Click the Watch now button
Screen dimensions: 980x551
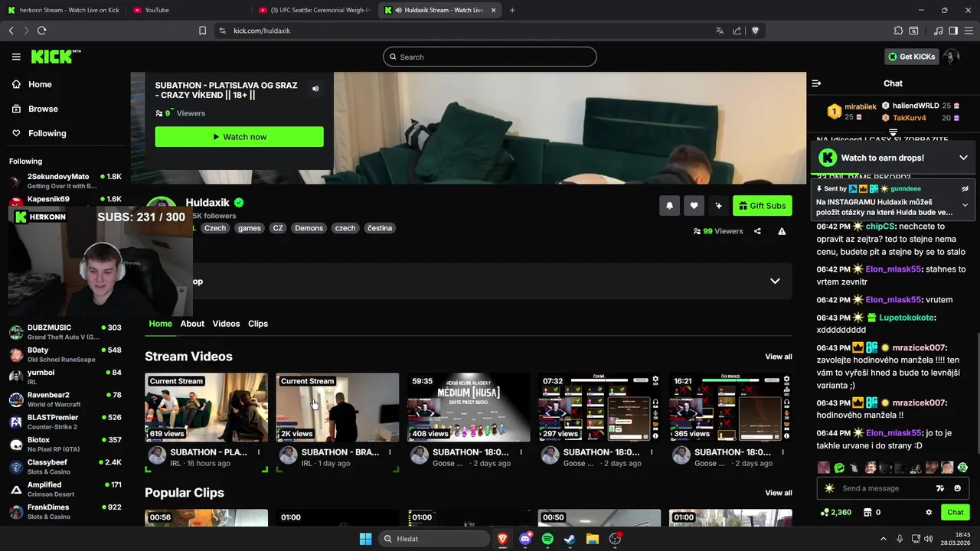click(239, 137)
